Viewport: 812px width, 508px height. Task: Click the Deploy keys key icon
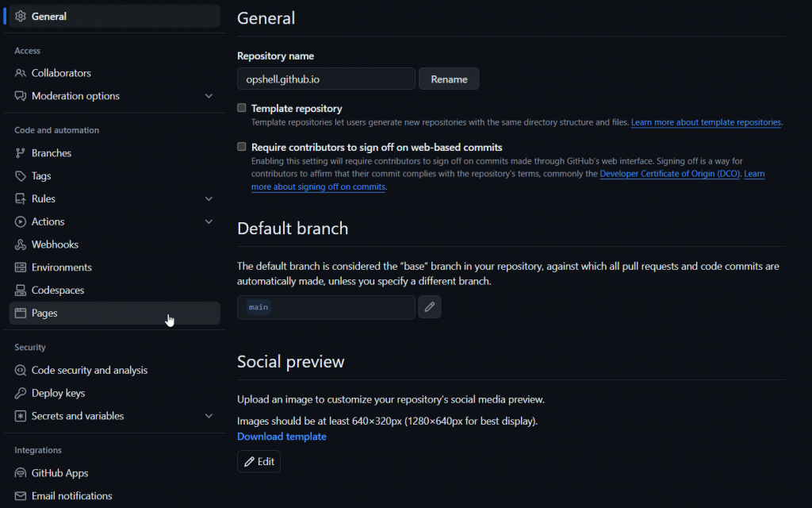tap(20, 393)
